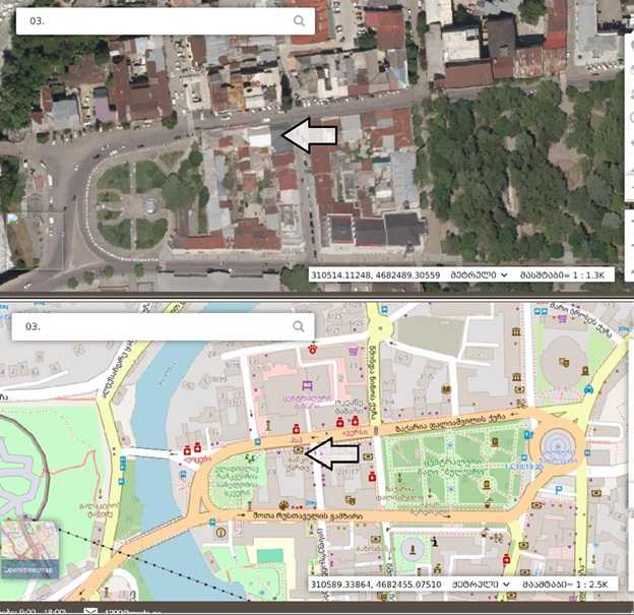Click the search magnifier icon in street map
This screenshot has height=615, width=634.
tap(299, 326)
